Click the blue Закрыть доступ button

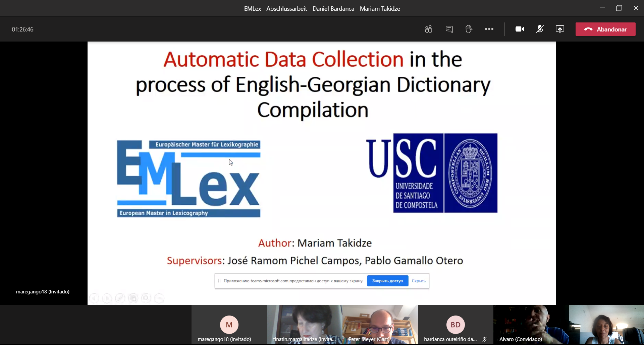click(x=387, y=281)
